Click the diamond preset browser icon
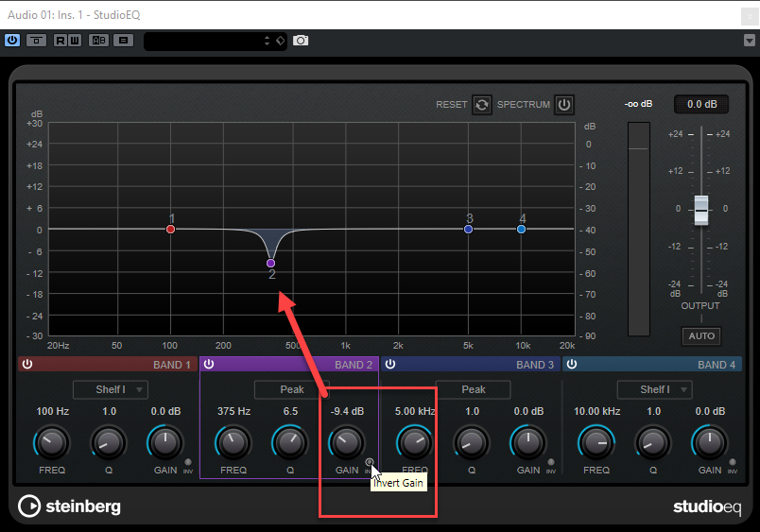The width and height of the screenshot is (760, 532). click(x=280, y=41)
